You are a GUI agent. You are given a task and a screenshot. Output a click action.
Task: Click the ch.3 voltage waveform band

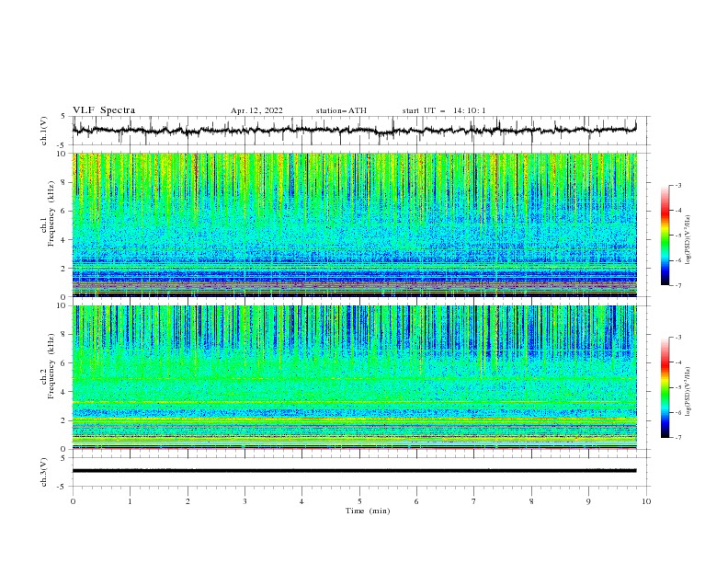click(354, 471)
